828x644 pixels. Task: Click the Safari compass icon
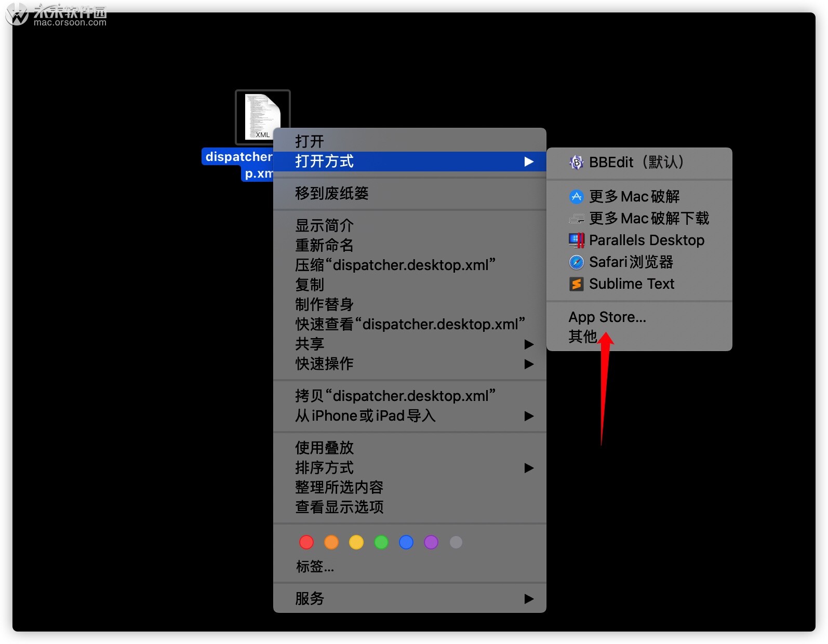pos(576,262)
